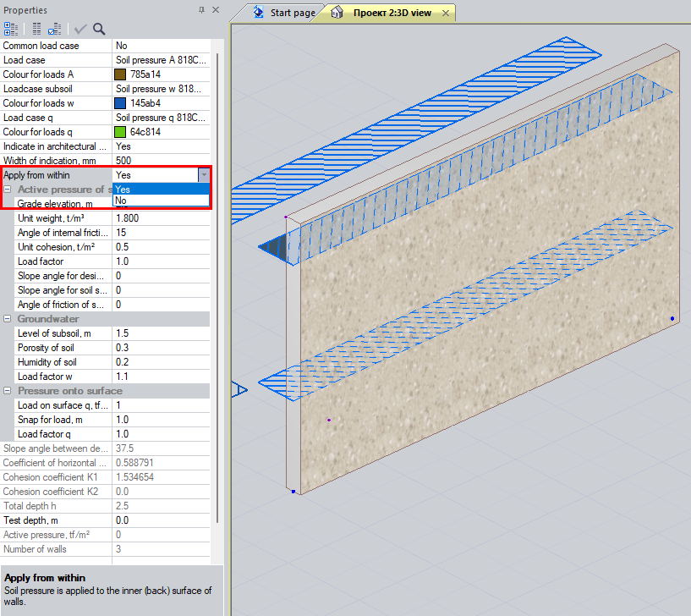Click the plain list view icon in Properties toolbar
This screenshot has height=616, width=691.
tap(36, 28)
